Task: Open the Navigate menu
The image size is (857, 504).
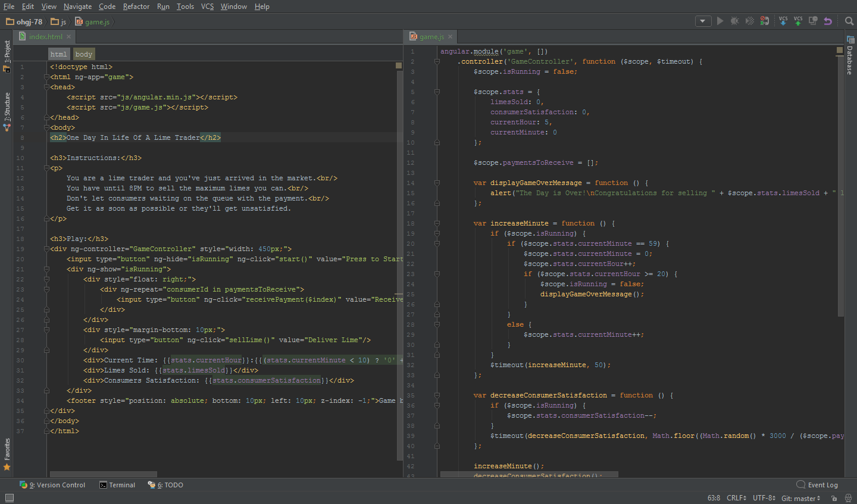Action: 78,7
